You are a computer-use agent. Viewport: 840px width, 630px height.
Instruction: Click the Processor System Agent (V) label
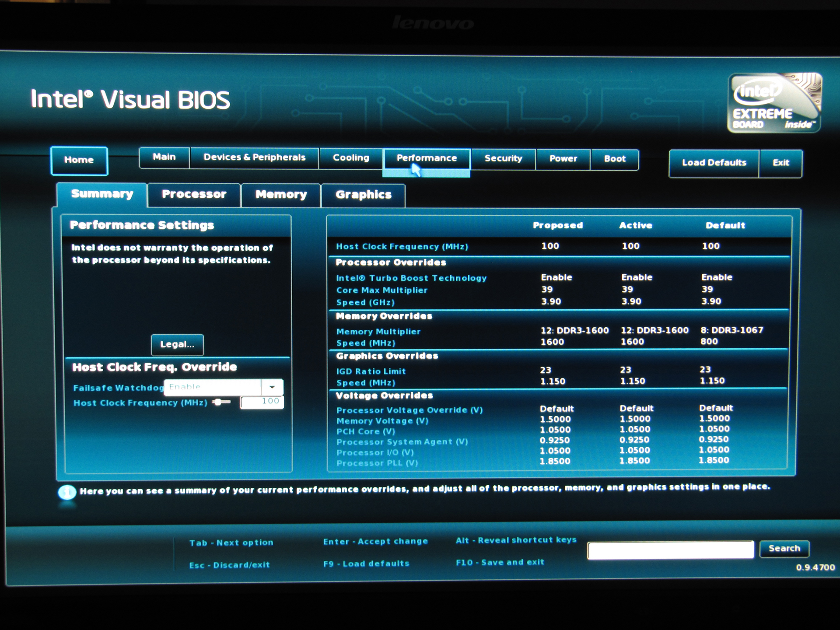pyautogui.click(x=402, y=442)
